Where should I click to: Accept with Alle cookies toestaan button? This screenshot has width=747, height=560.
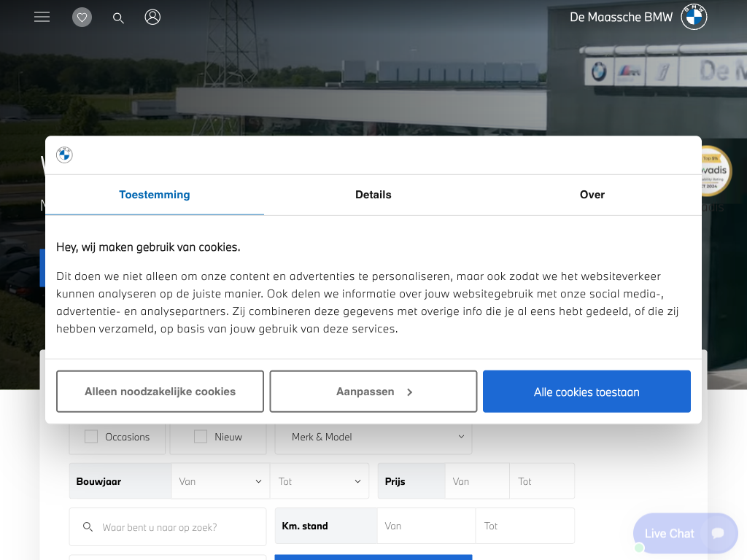coord(587,392)
